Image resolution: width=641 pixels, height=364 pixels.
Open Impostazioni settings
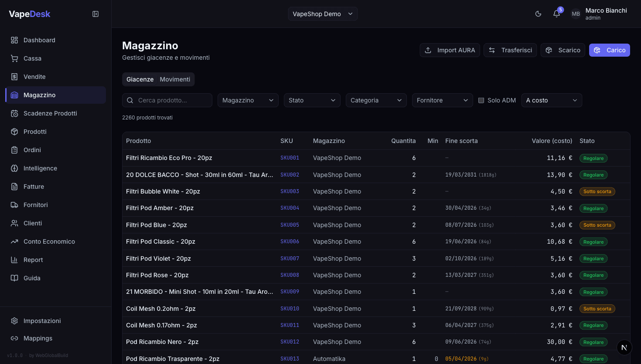coord(42,321)
